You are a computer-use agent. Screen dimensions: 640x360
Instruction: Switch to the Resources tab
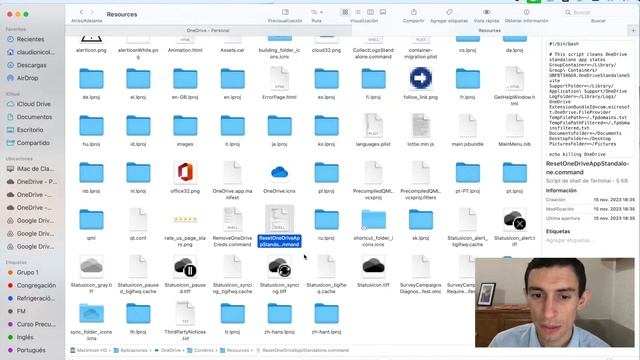(489, 30)
